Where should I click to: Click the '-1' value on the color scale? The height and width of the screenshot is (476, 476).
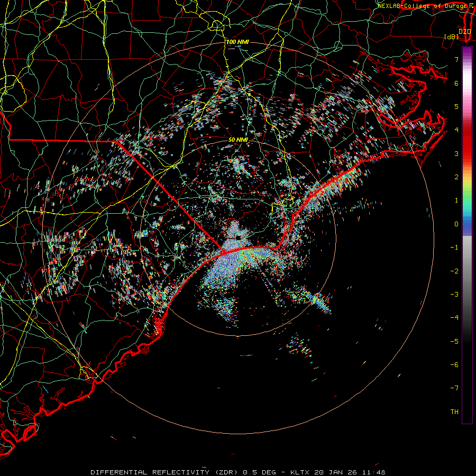coord(454,248)
